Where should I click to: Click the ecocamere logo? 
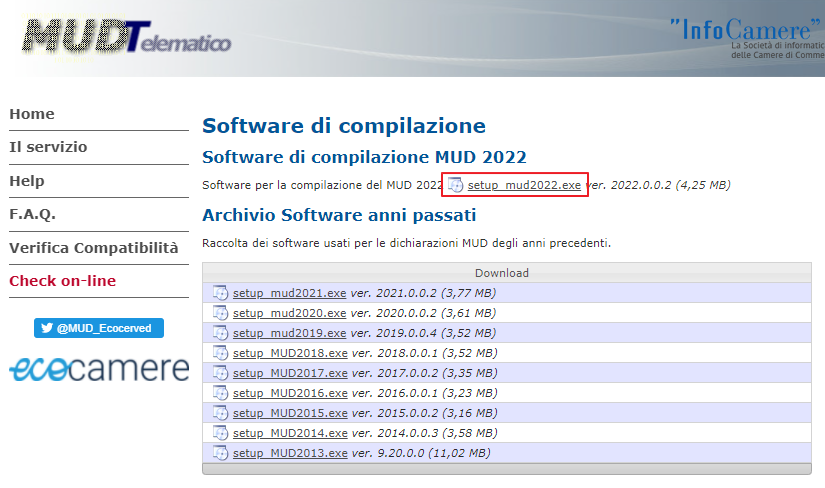click(99, 367)
